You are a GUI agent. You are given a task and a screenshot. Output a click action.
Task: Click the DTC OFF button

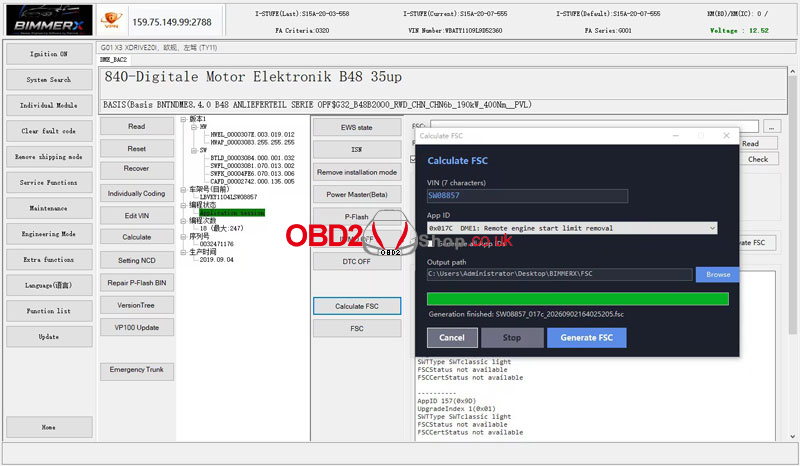coord(357,261)
